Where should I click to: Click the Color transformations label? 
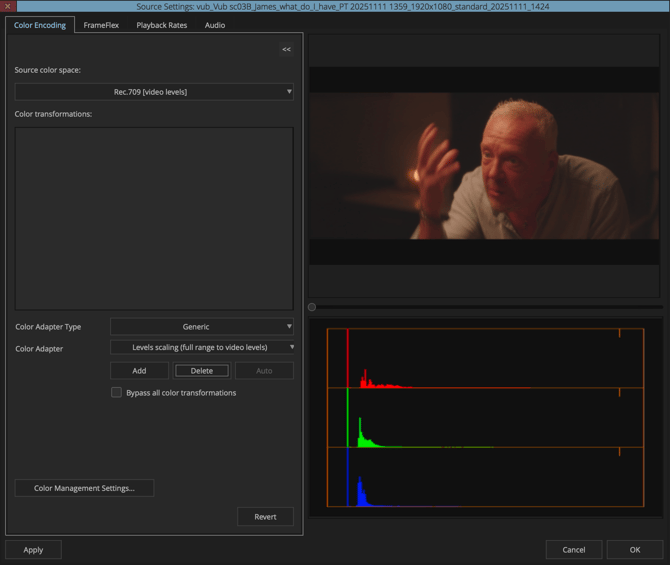tap(53, 114)
